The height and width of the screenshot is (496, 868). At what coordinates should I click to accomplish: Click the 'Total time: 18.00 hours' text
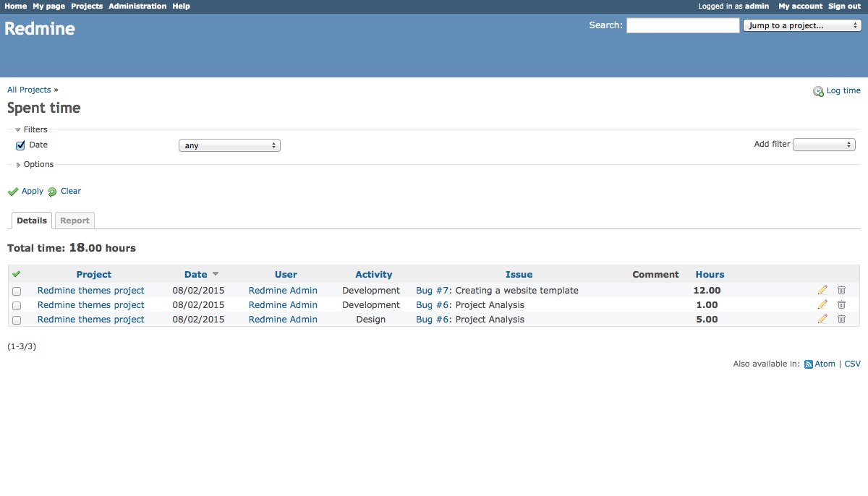pos(72,248)
